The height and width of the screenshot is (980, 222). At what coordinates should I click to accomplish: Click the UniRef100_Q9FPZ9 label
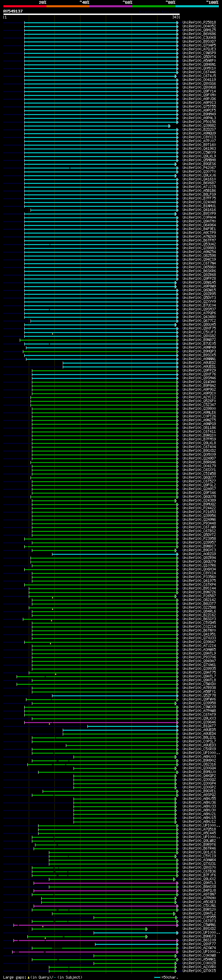tap(199, 370)
